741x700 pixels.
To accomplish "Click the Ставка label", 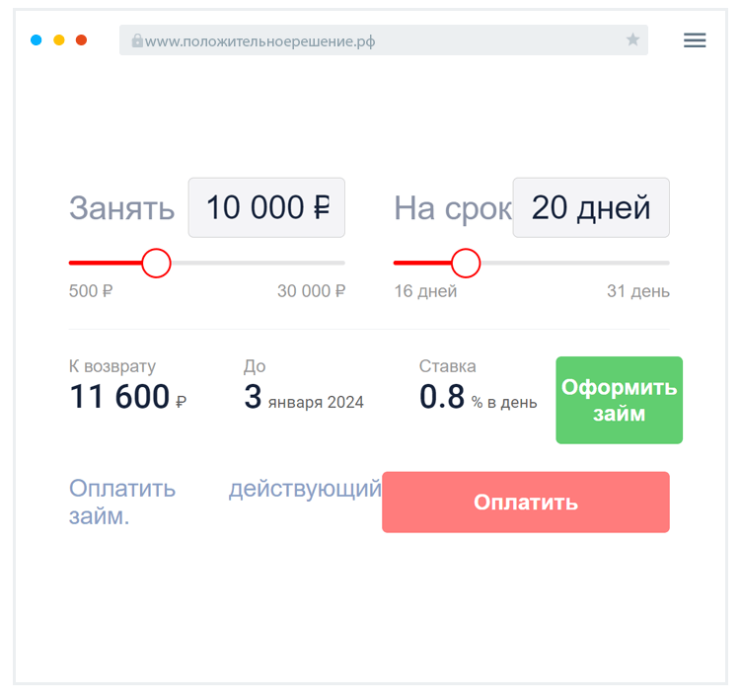I will [x=447, y=366].
